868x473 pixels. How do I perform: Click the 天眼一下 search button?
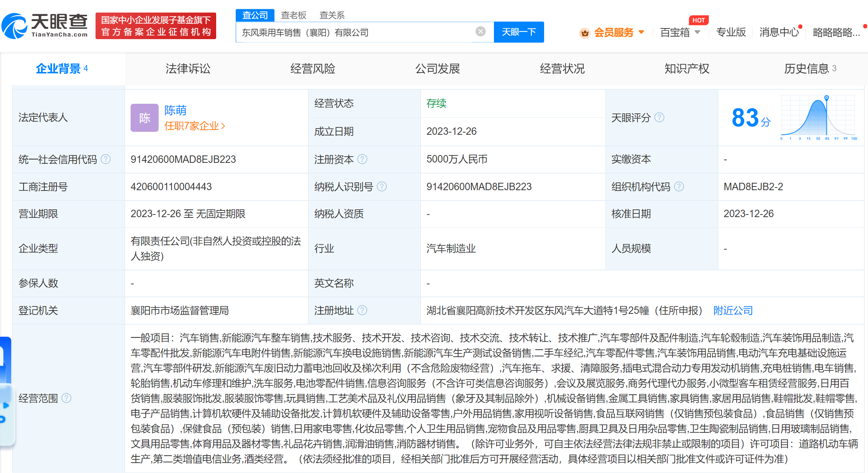(519, 32)
